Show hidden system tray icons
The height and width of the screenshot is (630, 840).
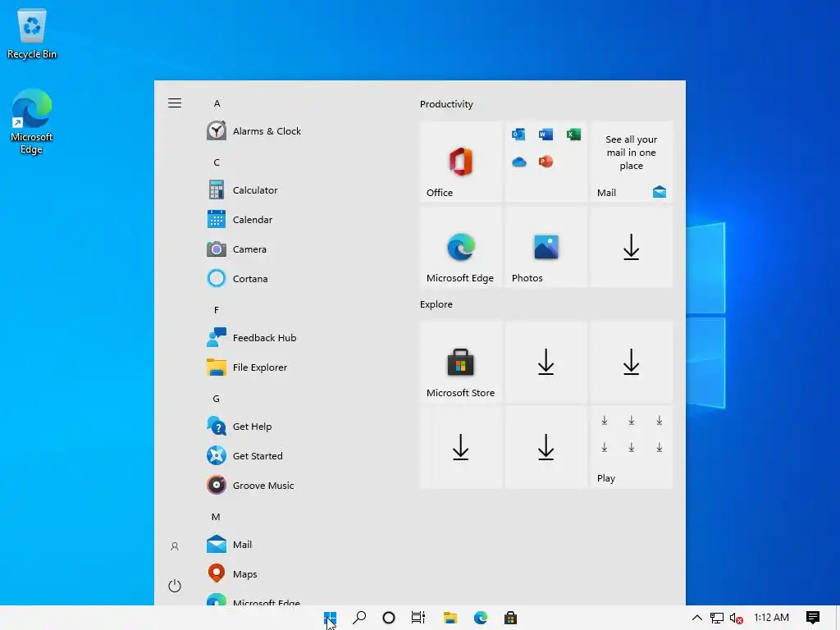697,618
